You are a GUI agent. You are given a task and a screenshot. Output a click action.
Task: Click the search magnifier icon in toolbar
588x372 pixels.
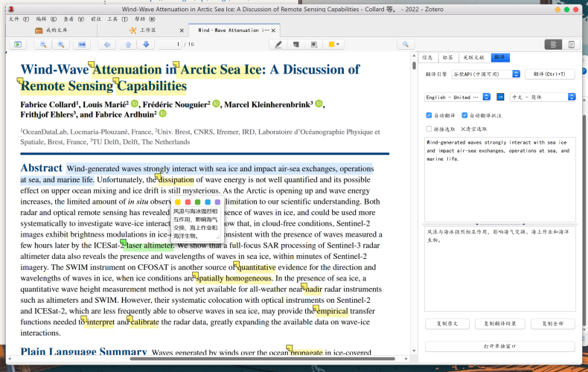tap(406, 45)
